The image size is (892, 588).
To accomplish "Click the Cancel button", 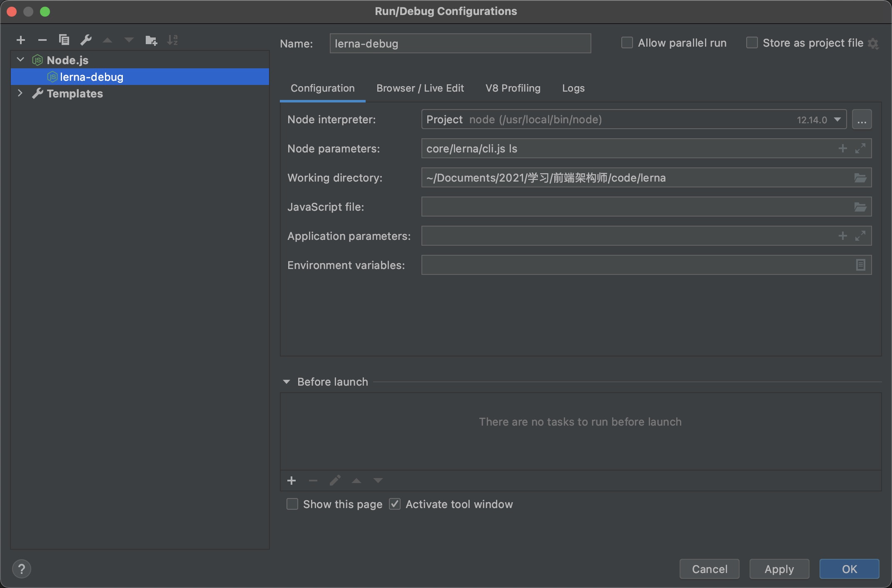I will 710,569.
